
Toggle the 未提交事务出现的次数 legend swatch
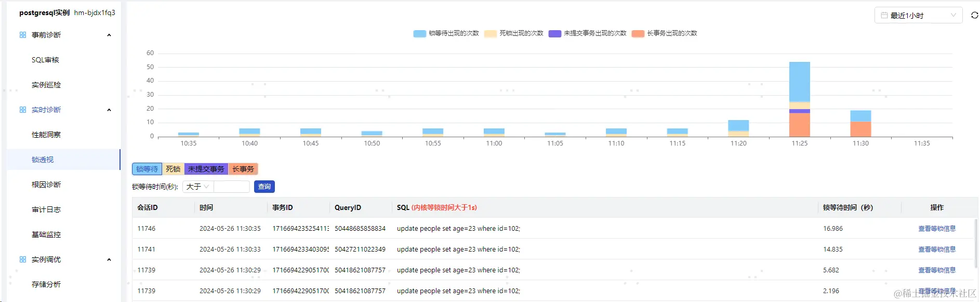pyautogui.click(x=555, y=34)
